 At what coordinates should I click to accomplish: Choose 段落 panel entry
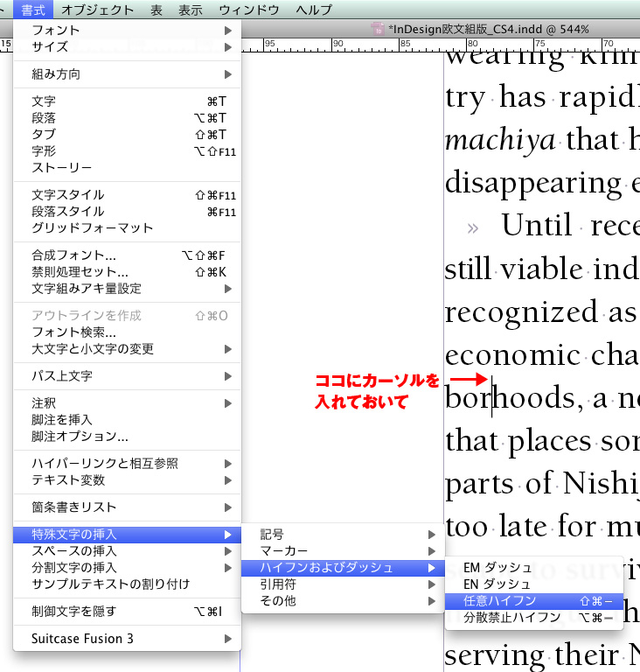pos(127,118)
